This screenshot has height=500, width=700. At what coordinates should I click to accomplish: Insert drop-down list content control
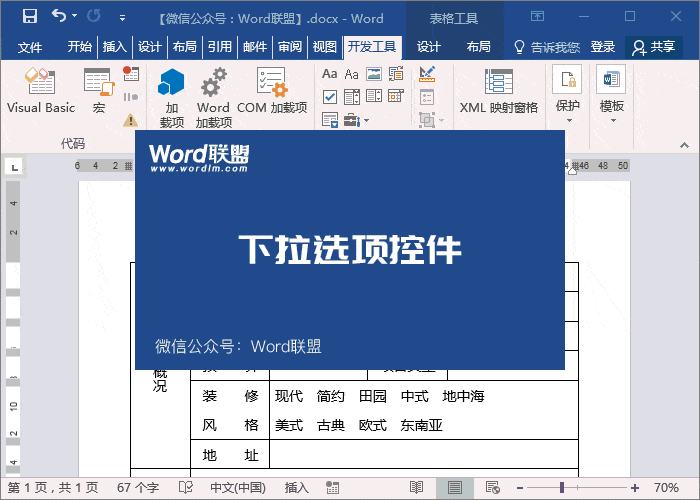[374, 96]
